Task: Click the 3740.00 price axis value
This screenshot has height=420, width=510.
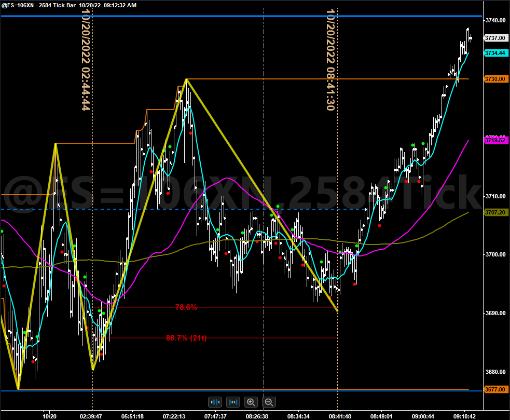Action: (495, 20)
